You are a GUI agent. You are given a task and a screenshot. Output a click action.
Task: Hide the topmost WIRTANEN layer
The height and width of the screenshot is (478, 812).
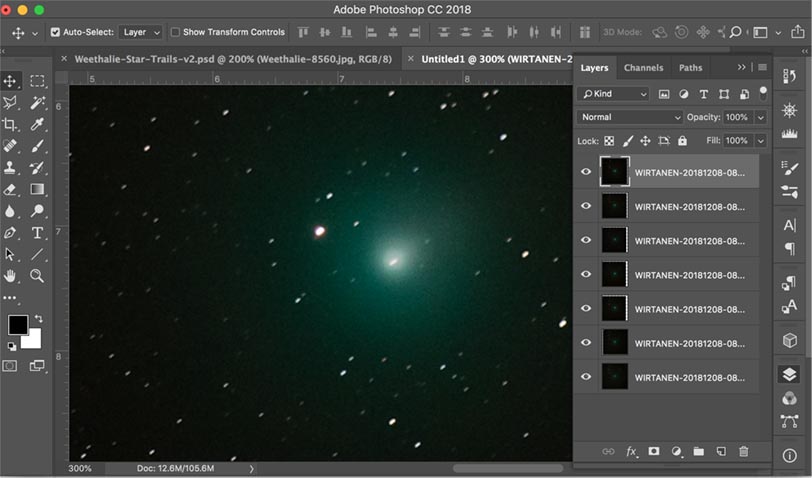pos(586,172)
